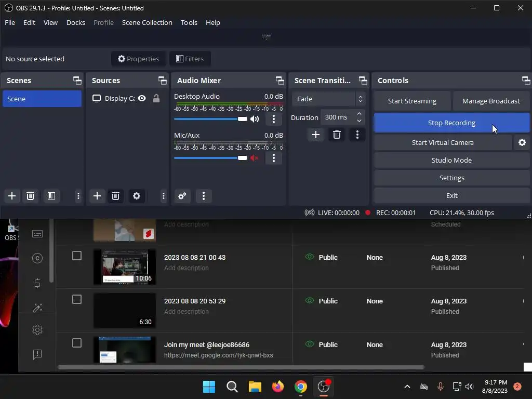Select Scene in the Scenes list
Image resolution: width=532 pixels, height=399 pixels.
42,99
